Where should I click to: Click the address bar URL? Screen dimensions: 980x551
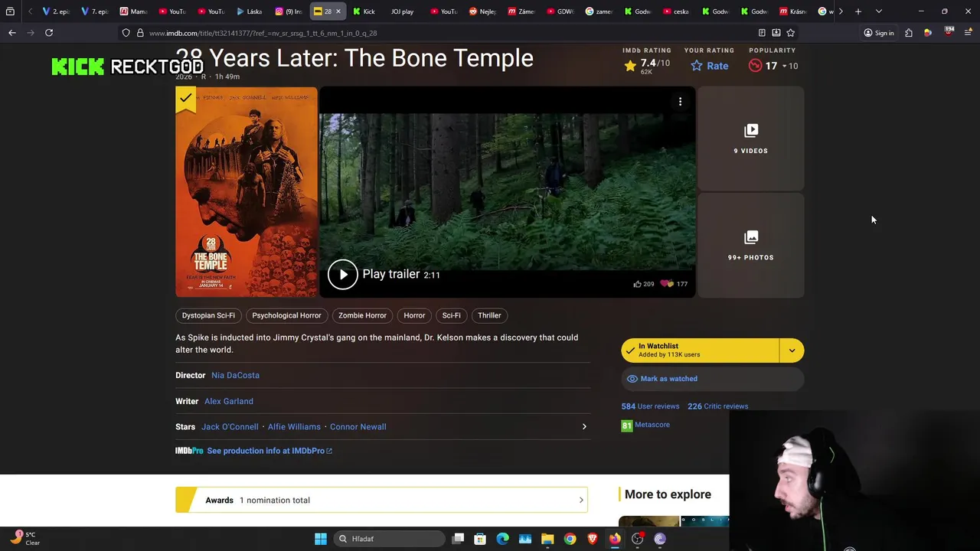[263, 33]
